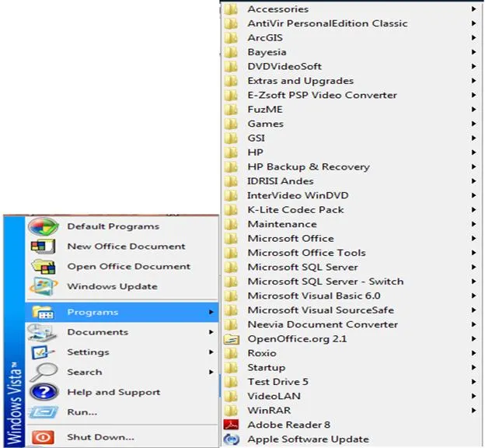Click the Windows Vista side banner
Image resolution: width=485 pixels, height=448 pixels.
coord(14,331)
